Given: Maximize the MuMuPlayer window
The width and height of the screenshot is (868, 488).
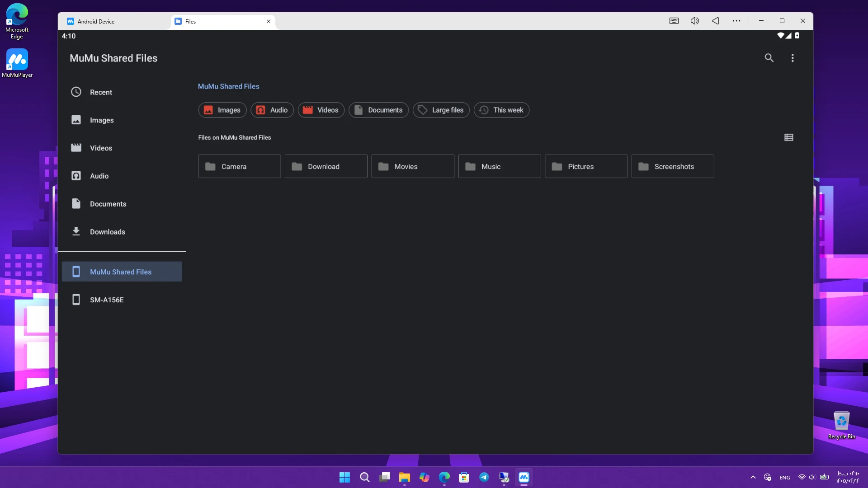Looking at the screenshot, I should click(x=782, y=21).
